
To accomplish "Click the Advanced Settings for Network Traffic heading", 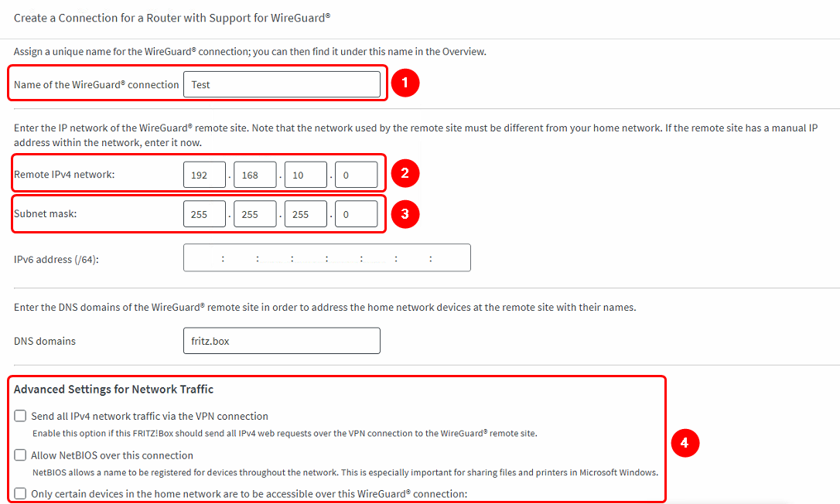I will [x=114, y=389].
